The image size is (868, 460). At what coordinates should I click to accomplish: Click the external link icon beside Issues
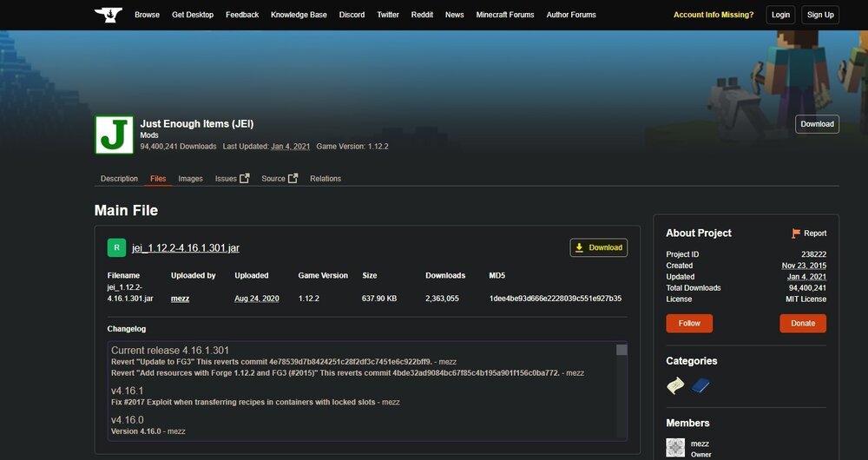pyautogui.click(x=245, y=178)
